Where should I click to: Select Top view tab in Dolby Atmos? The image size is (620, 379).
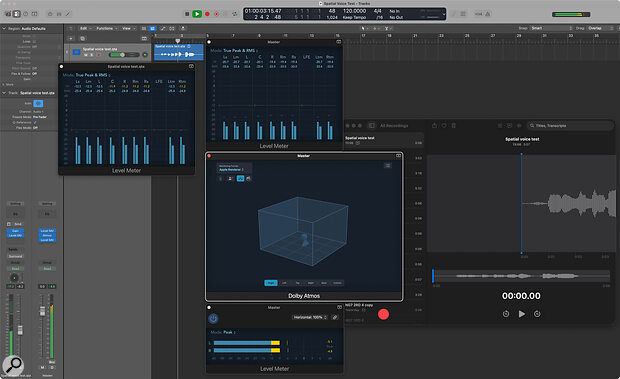click(x=297, y=283)
